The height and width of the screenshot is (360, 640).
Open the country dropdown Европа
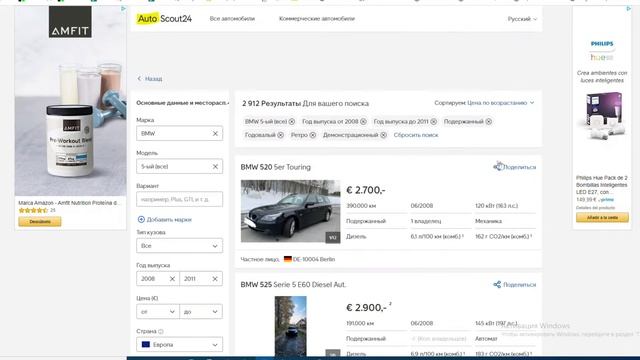(x=180, y=345)
